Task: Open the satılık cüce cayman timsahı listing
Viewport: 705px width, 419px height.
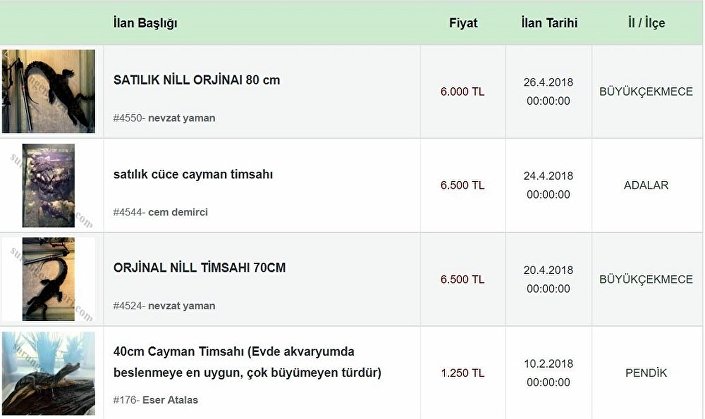Action: point(193,174)
